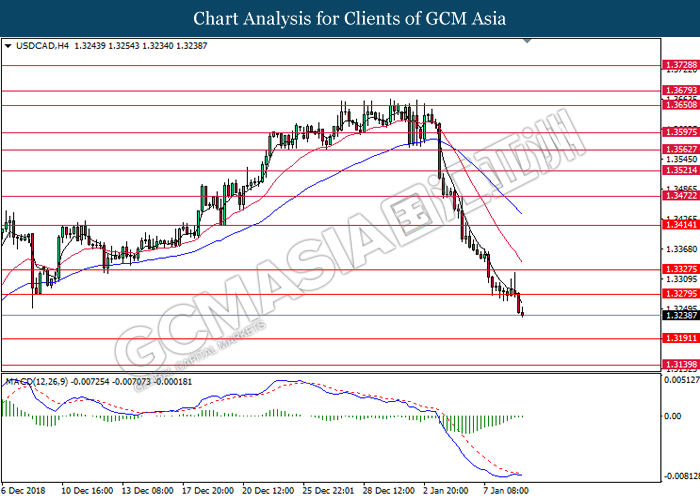Select the 1.35214 price level label
The width and height of the screenshot is (700, 500).
point(681,170)
